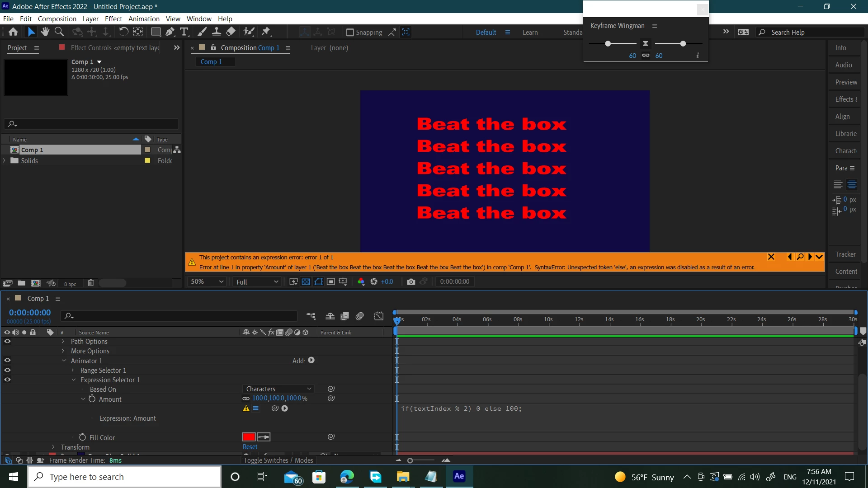
Task: Click the Animator 1 Add arrow button
Action: (x=311, y=361)
